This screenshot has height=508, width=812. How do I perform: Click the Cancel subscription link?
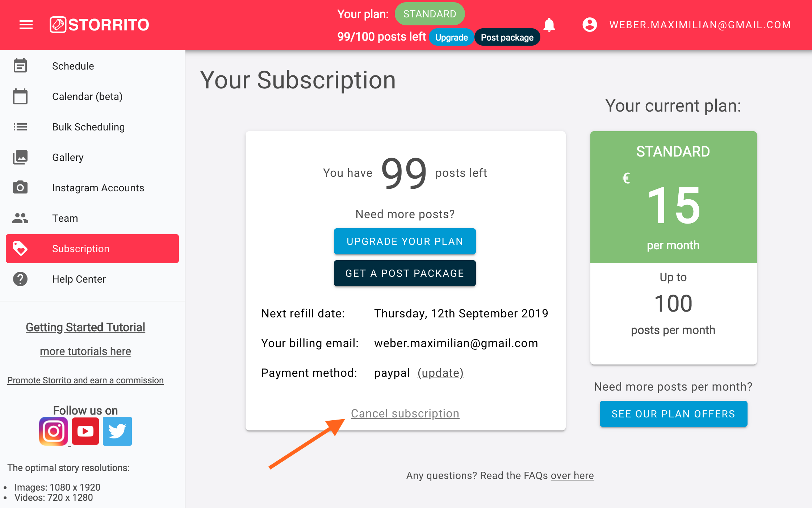coord(405,413)
